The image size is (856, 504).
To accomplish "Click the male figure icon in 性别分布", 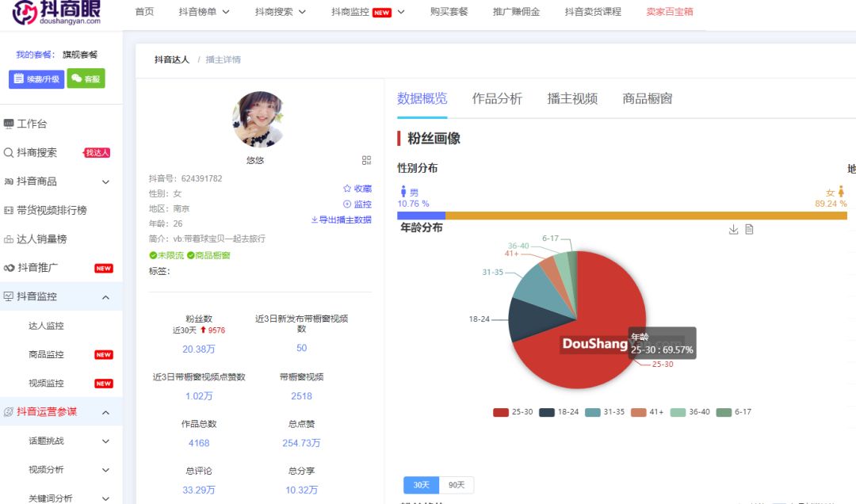I will click(x=403, y=191).
